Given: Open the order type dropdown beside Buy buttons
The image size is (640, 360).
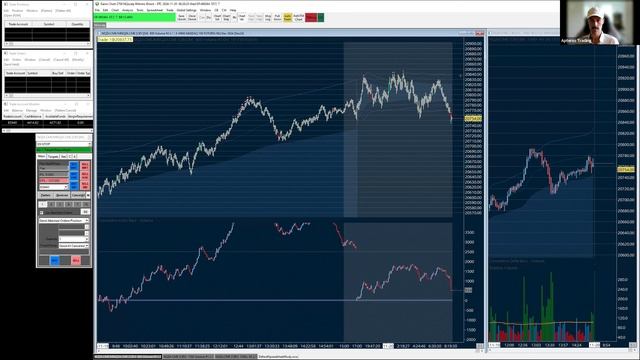Looking at the screenshot, I should (x=53, y=187).
